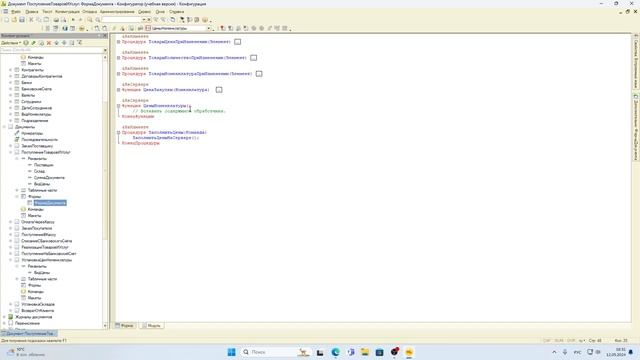The width and height of the screenshot is (640, 360).
Task: Expand the Контрагенты tree node
Action: (11, 70)
